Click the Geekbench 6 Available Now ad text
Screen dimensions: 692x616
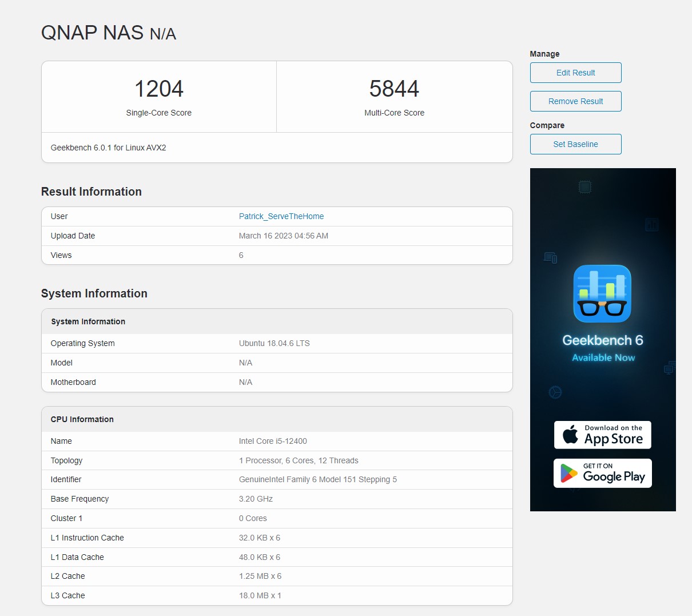[603, 348]
